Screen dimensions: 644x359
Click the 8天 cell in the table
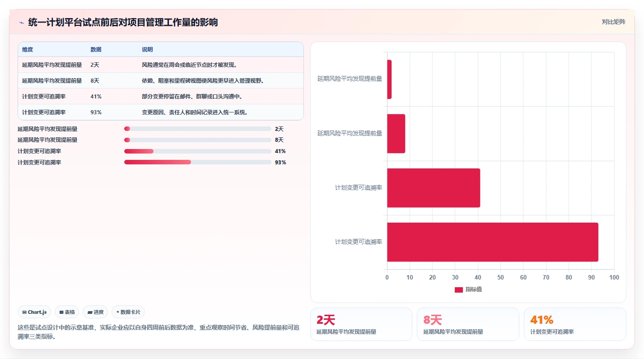[95, 81]
